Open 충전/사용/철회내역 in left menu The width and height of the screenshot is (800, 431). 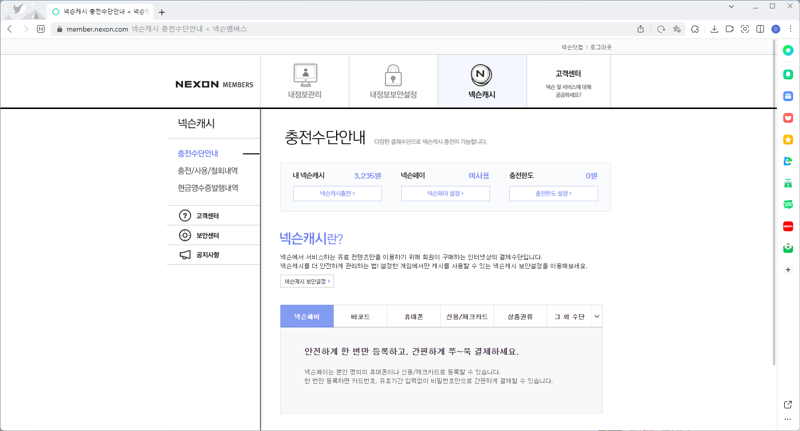(208, 170)
